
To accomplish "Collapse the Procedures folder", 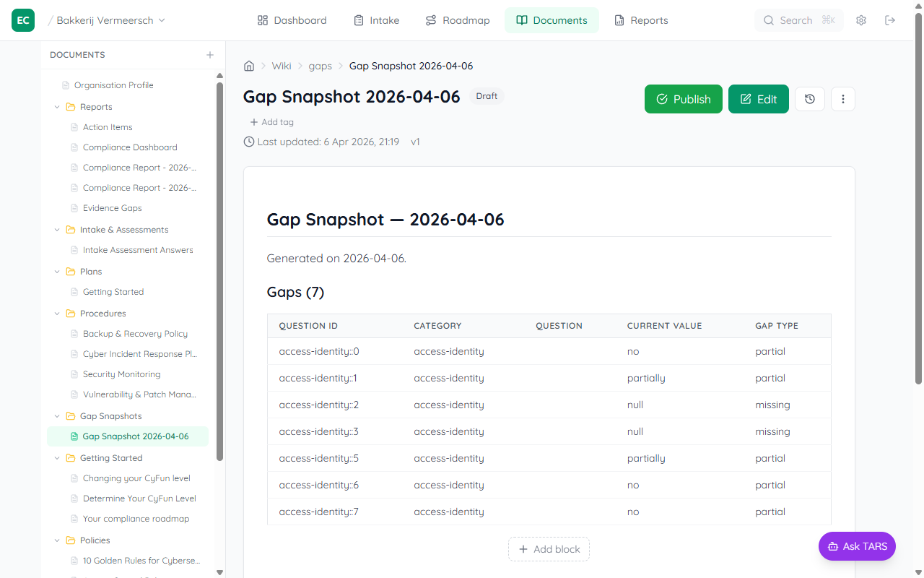I will pyautogui.click(x=58, y=314).
